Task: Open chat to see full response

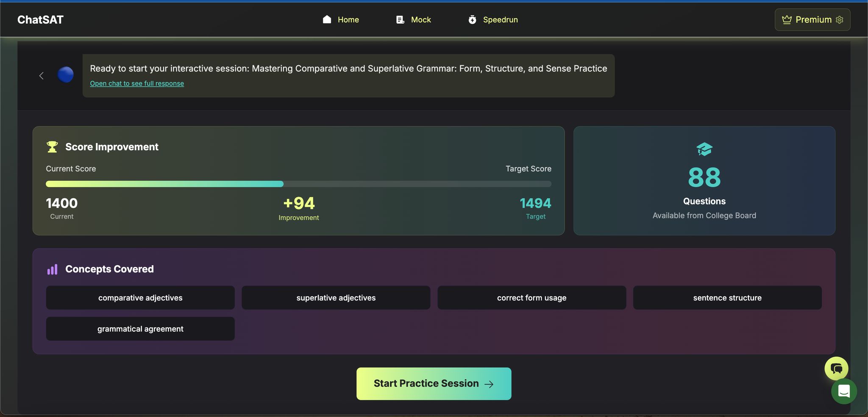Action: click(x=137, y=84)
